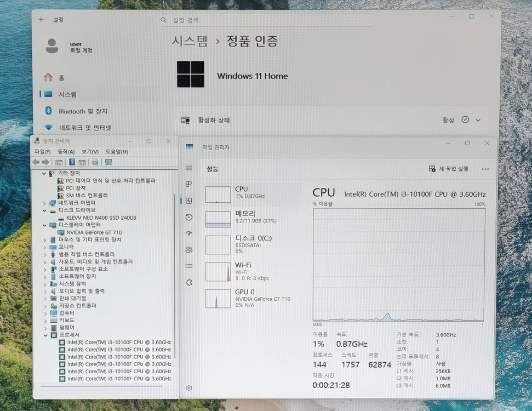Select 오디오 입력 및 출력 category

pyautogui.click(x=82, y=291)
